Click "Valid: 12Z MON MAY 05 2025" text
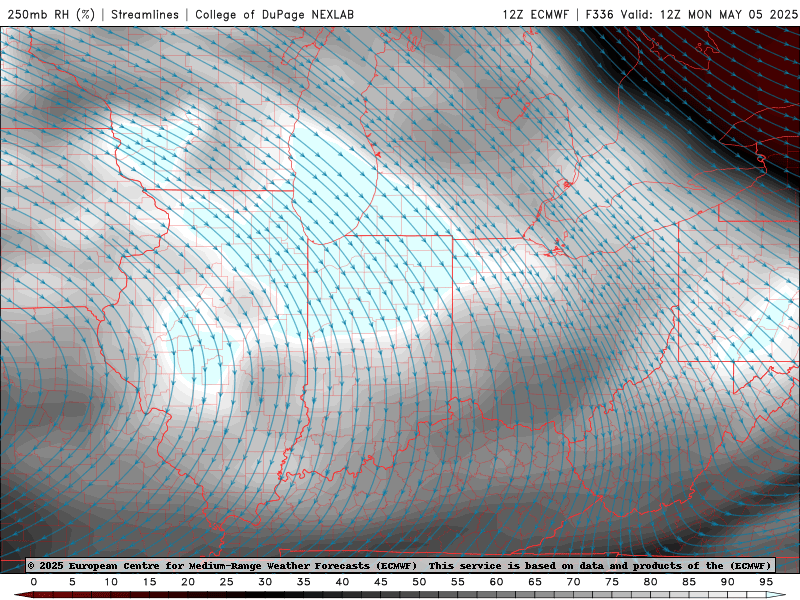 pos(709,14)
